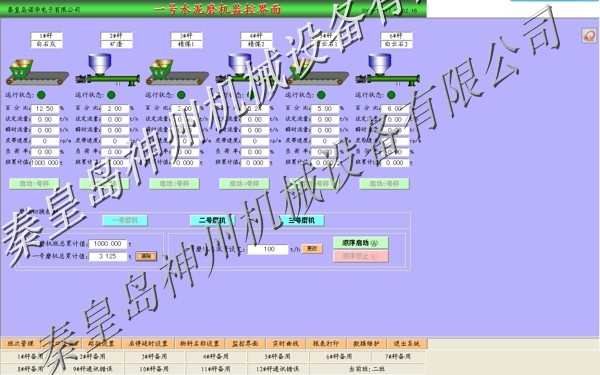
Task: Click the 2#秤 name label box
Action: click(x=116, y=36)
